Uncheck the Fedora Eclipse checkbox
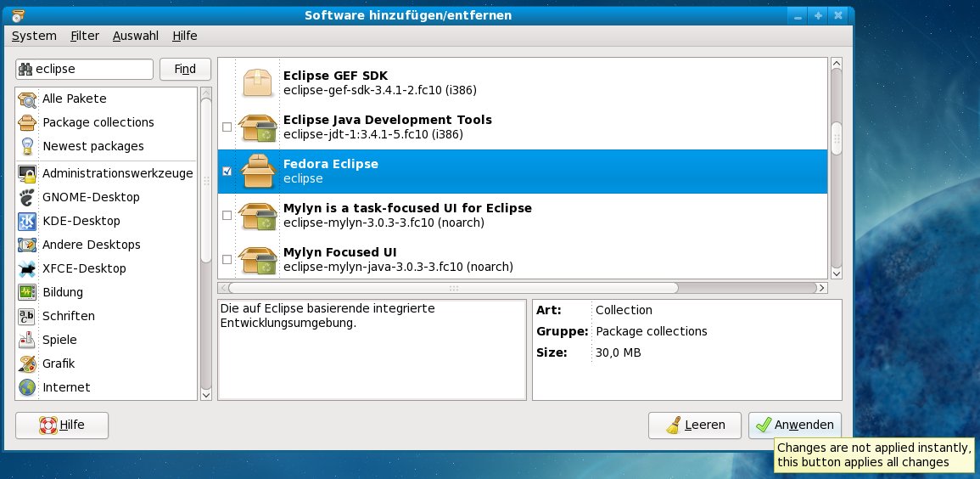The width and height of the screenshot is (980, 479). point(227,171)
